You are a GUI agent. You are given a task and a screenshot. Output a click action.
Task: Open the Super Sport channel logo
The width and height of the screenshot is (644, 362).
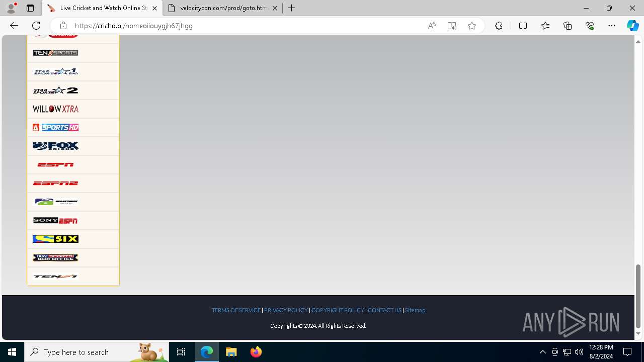[56, 202]
